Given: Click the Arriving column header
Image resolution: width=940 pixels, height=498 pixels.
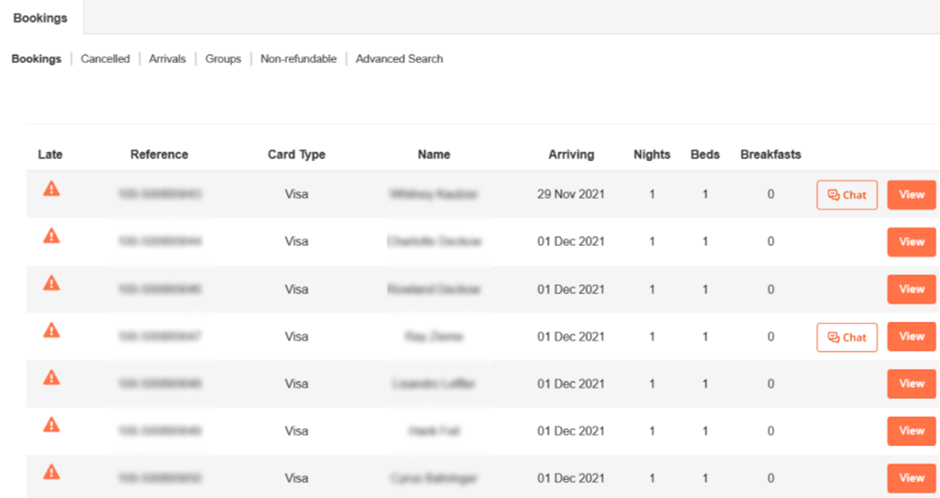Looking at the screenshot, I should 571,155.
